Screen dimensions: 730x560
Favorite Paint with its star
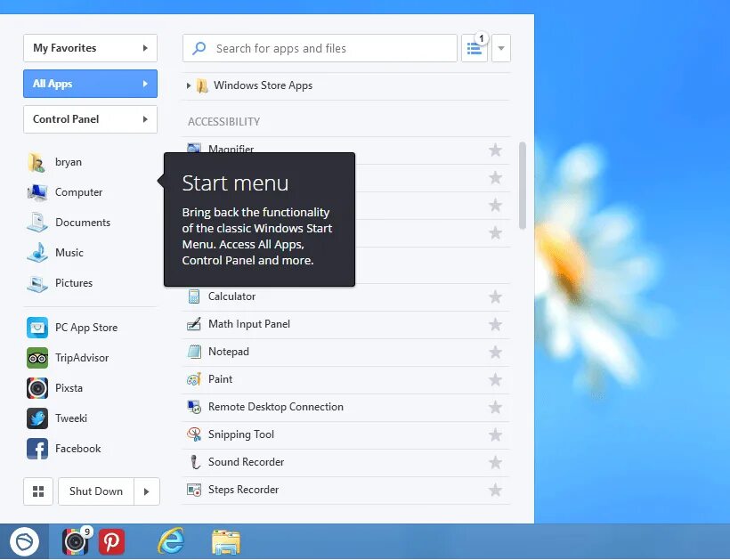tap(495, 379)
